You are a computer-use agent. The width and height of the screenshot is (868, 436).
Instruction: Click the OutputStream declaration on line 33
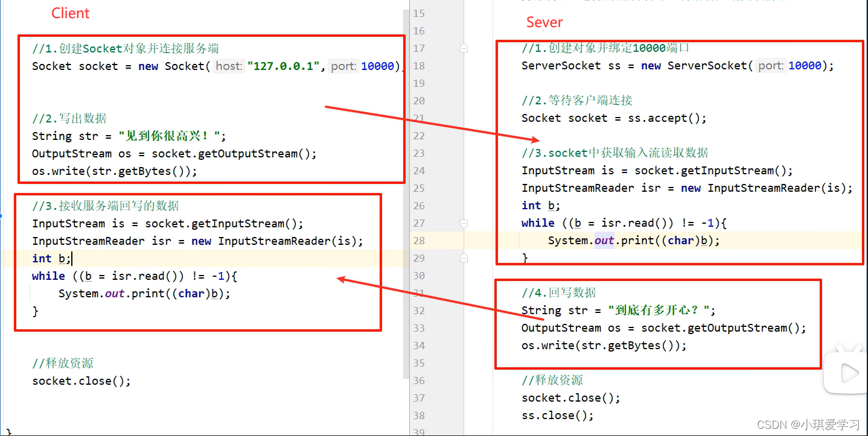click(x=664, y=328)
